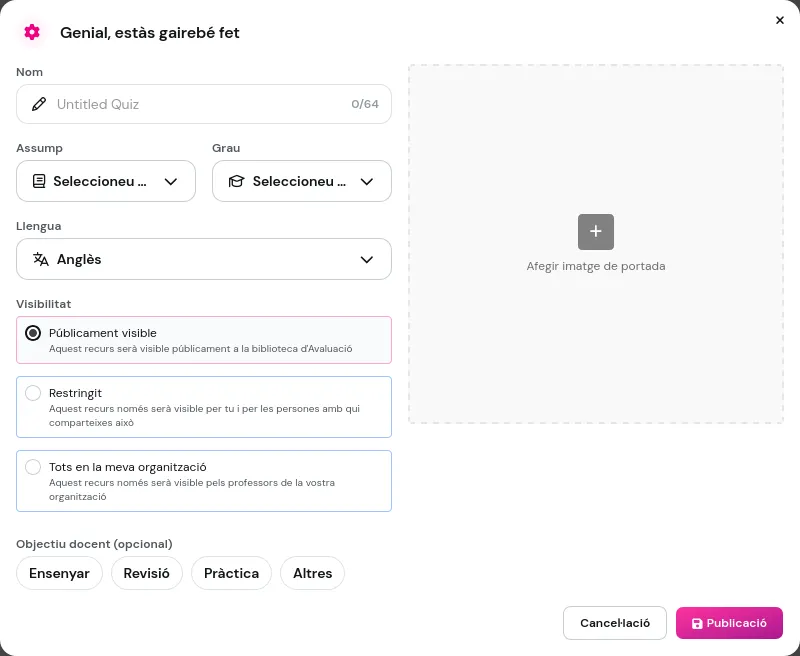Open the Grau dropdown chevron

point(367,181)
